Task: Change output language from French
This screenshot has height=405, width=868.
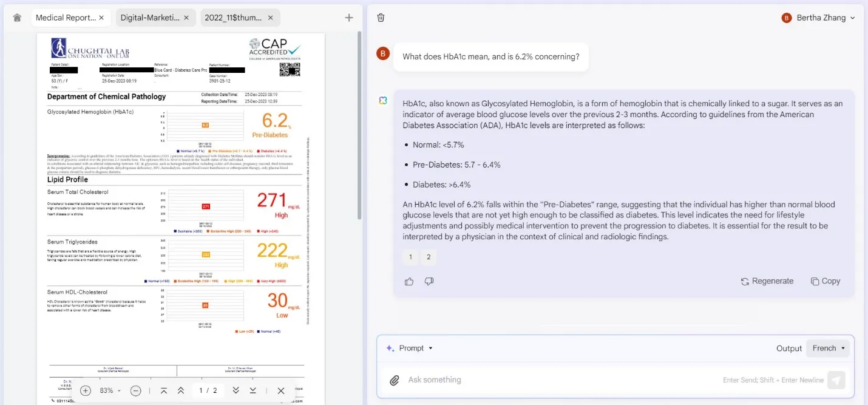Action: 828,348
